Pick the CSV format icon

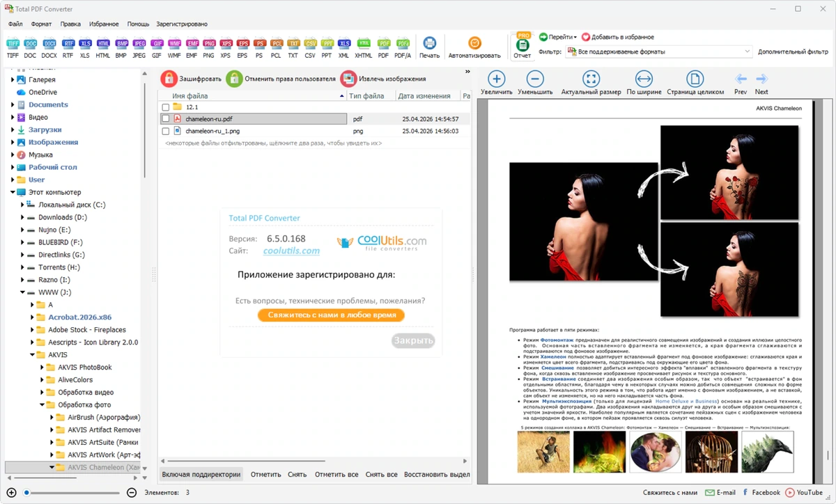click(310, 47)
